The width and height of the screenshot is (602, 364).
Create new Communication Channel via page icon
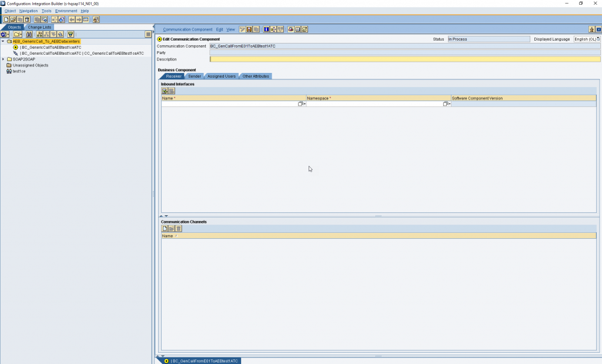[x=165, y=229]
